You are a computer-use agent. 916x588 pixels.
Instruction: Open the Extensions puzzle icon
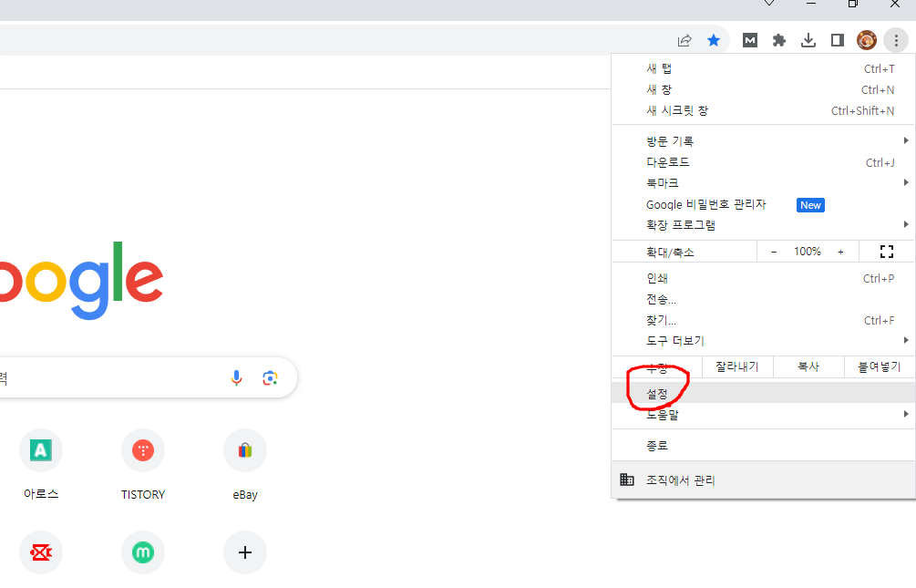coord(779,40)
